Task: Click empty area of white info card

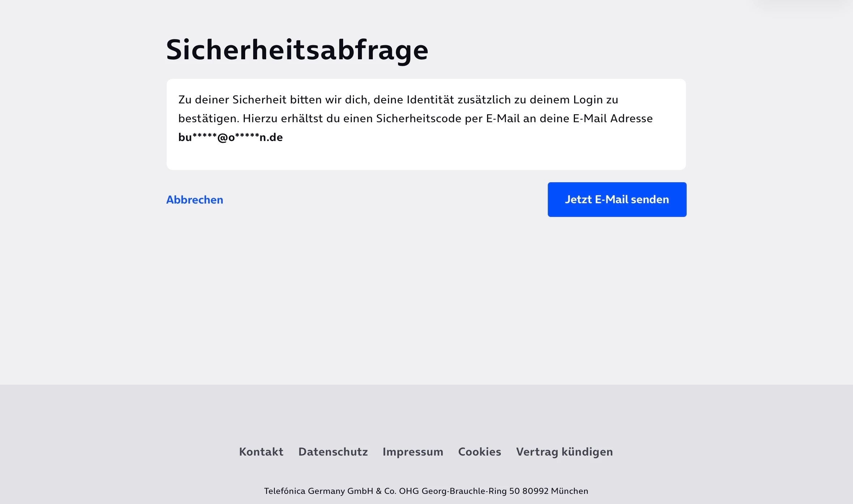Action: click(470, 152)
